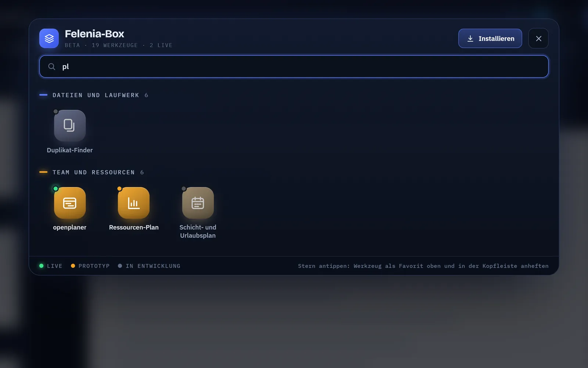Open the Schicht- und Urlaubsplan calendar icon
This screenshot has width=588, height=368.
pyautogui.click(x=198, y=203)
